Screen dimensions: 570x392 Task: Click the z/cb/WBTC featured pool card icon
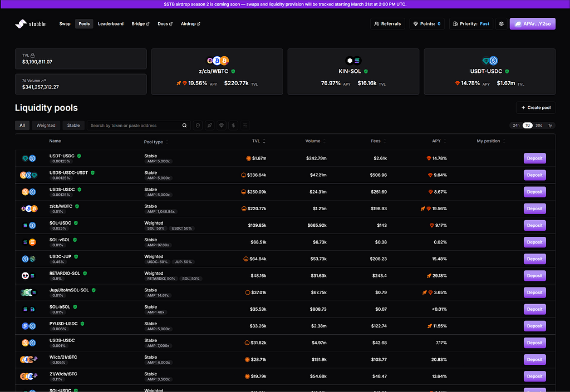(x=218, y=61)
